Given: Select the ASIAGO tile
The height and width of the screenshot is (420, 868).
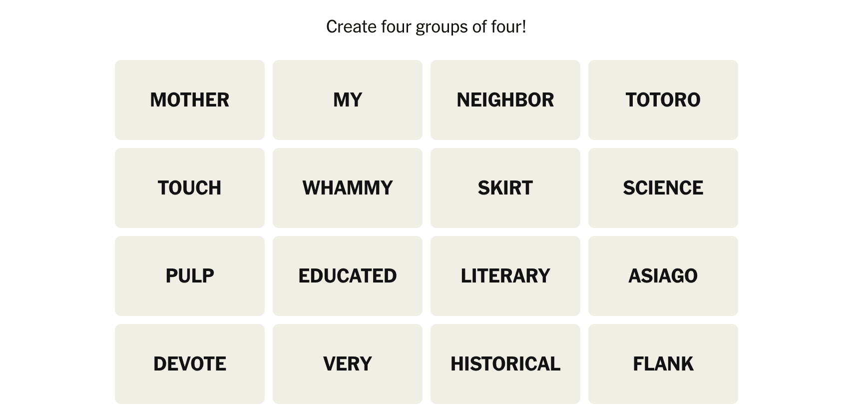Looking at the screenshot, I should (x=663, y=276).
